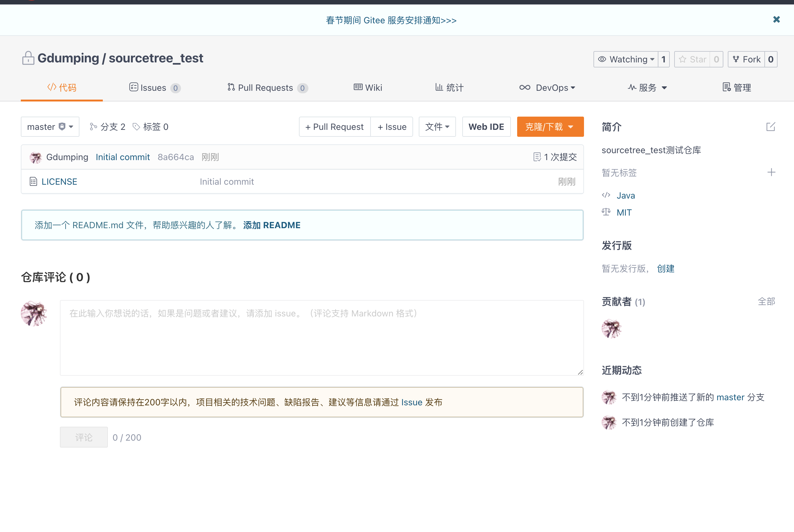
Task: Open the 克隆/下载 download dropdown
Action: (x=550, y=127)
